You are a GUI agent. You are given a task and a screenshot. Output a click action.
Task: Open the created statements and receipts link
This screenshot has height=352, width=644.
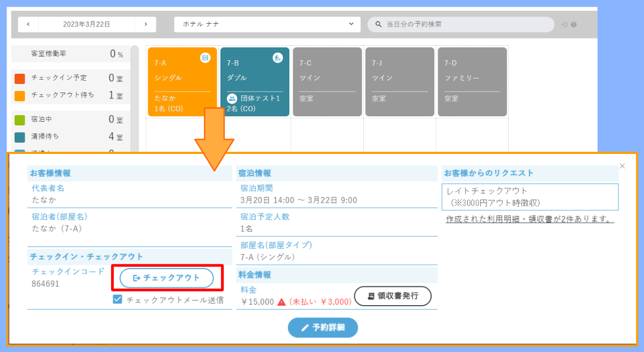530,219
